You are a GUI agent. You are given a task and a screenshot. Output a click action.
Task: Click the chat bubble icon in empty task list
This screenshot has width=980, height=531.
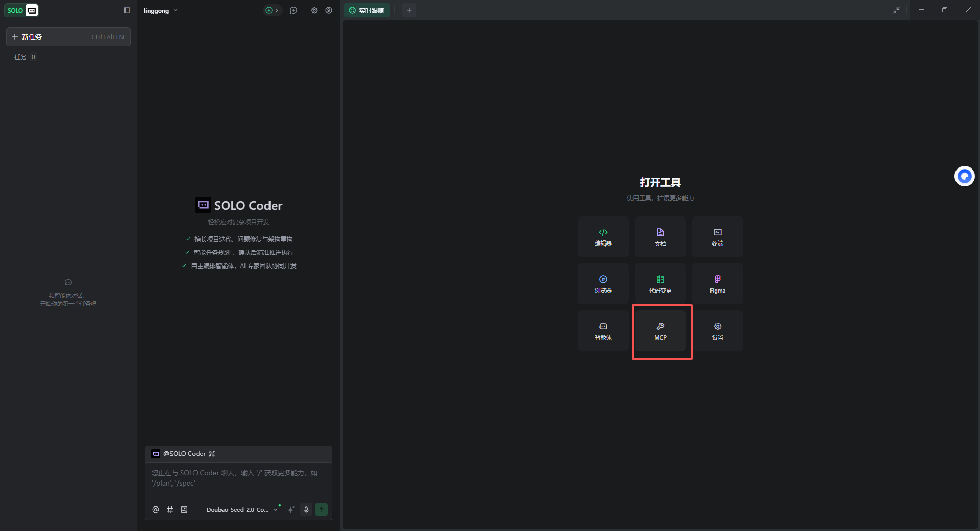pos(68,282)
